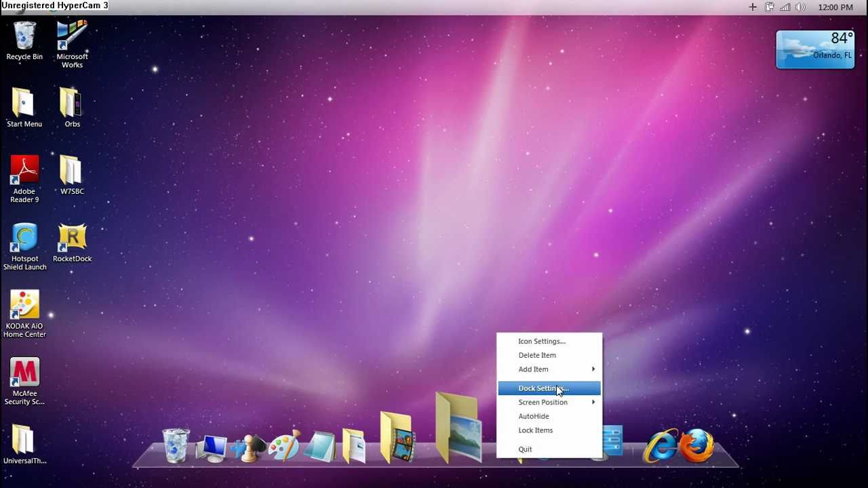This screenshot has width=868, height=488.
Task: Open Internet Explorer from the dock
Action: click(660, 446)
